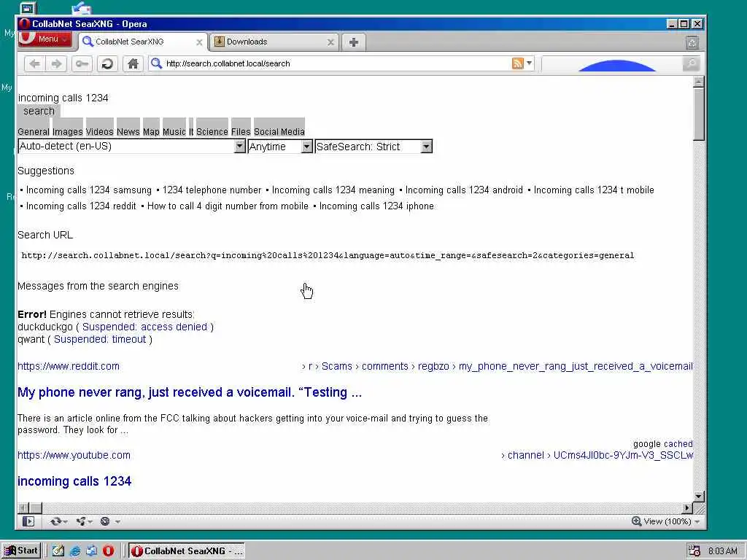Image resolution: width=747 pixels, height=560 pixels.
Task: Click suggestion Incoming calls 1234 meaning
Action: pos(333,190)
